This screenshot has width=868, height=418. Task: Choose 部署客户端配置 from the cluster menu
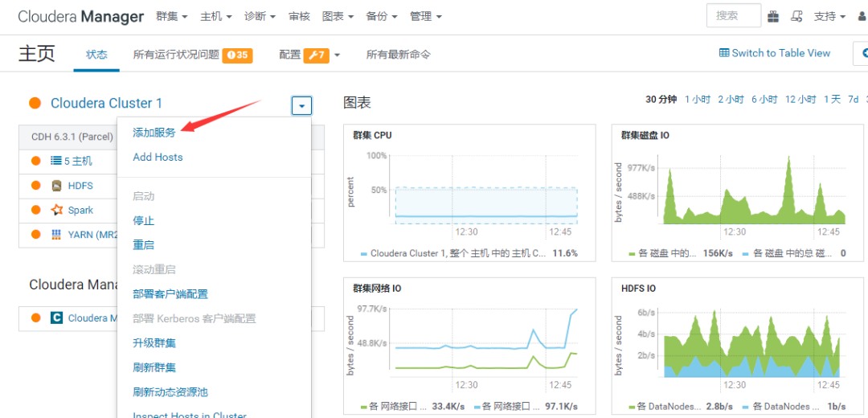pos(170,294)
